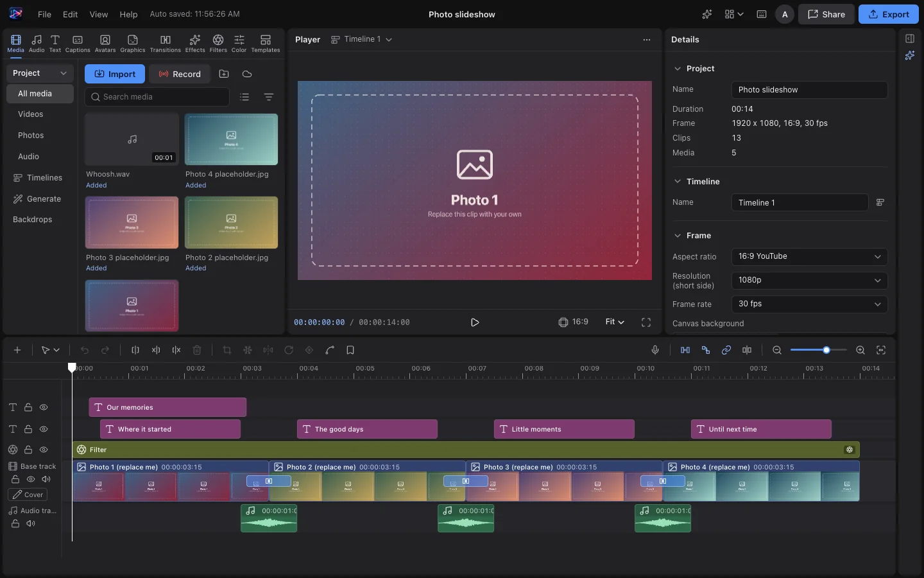This screenshot has height=578, width=924.
Task: Click the Import button
Action: coord(115,74)
